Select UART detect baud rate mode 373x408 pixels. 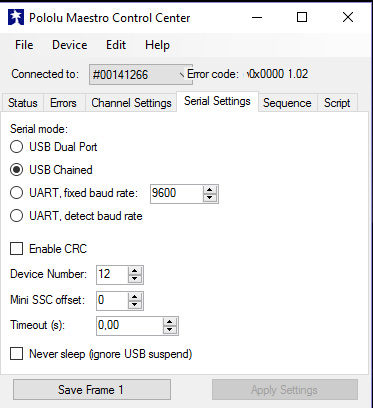(x=16, y=216)
